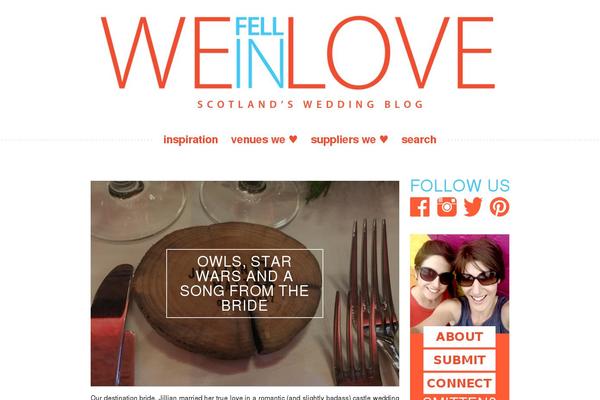Click the Scotland's Wedding Blog tagline
This screenshot has height=400, width=600.
[310, 104]
